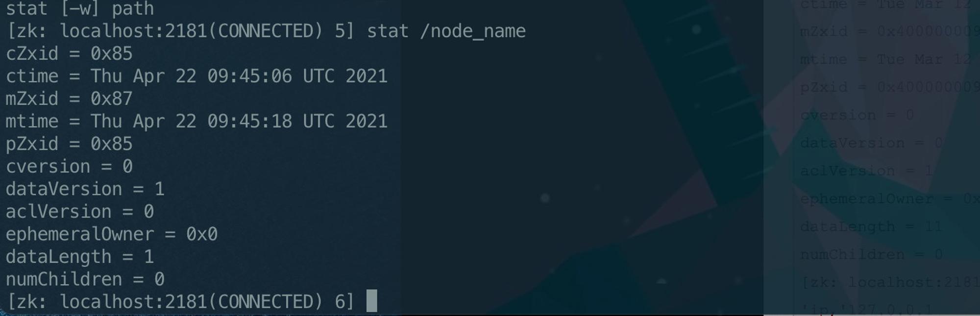Image resolution: width=980 pixels, height=316 pixels.
Task: Click faded 'dataLength = 11' in the right panel
Action: (871, 227)
